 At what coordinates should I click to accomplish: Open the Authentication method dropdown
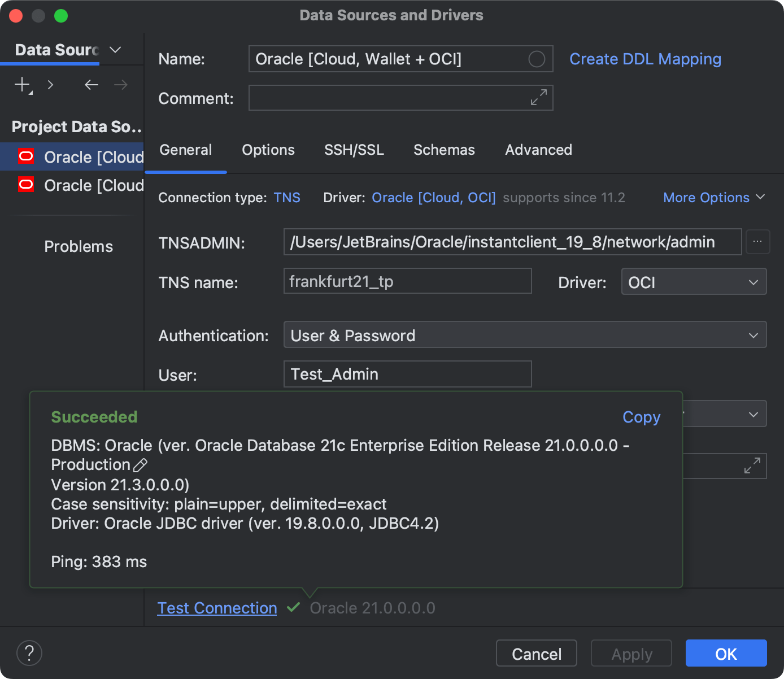pyautogui.click(x=525, y=334)
